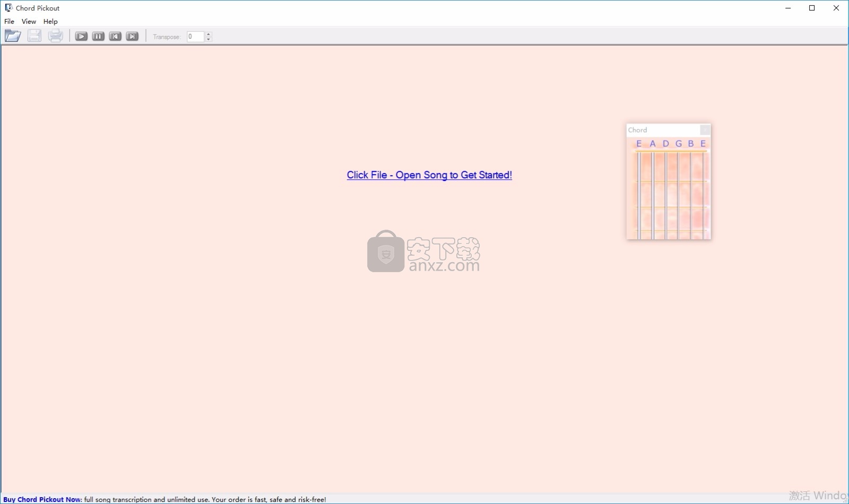Click the Save disk icon in the toolbar
This screenshot has width=849, height=504.
pos(34,36)
